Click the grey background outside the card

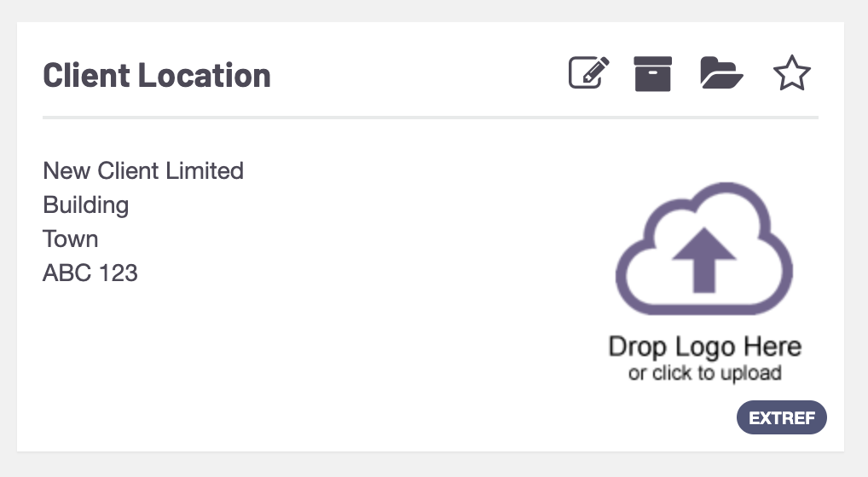coord(434,464)
